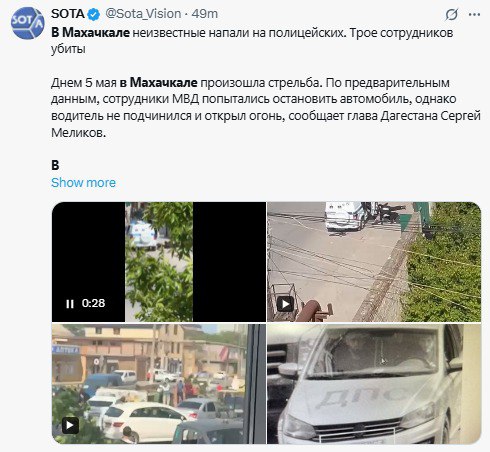Open the SOTA profile avatar

28,23
